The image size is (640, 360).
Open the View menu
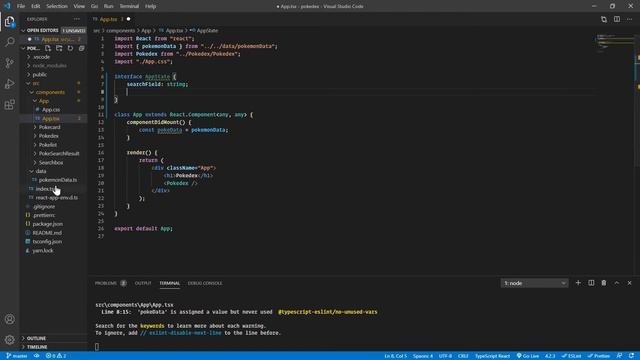pyautogui.click(x=79, y=6)
